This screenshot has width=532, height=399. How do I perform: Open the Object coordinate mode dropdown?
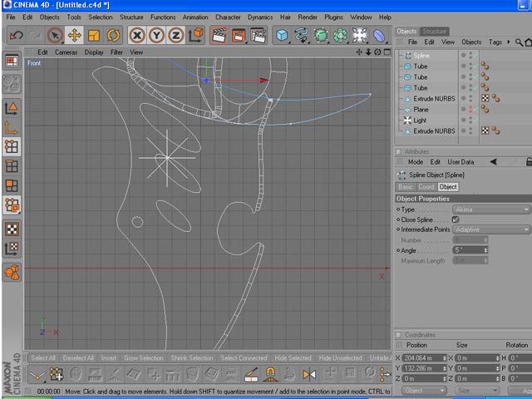[424, 390]
